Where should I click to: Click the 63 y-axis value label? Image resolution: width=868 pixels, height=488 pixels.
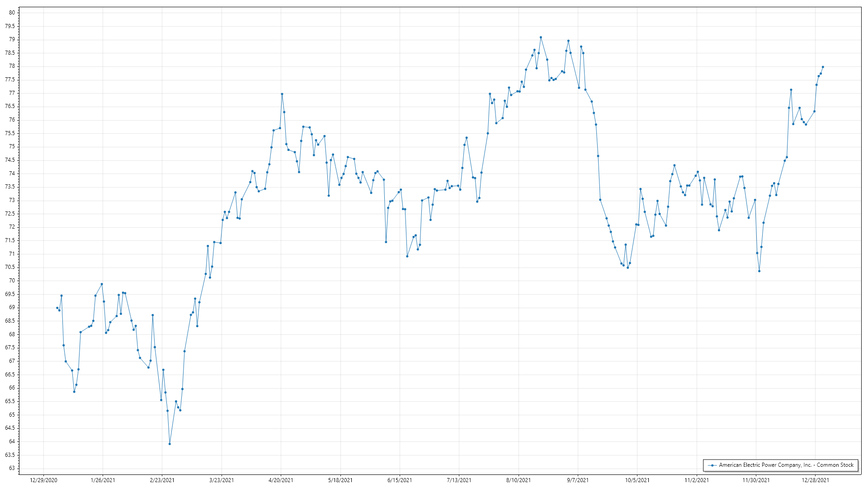[12, 468]
